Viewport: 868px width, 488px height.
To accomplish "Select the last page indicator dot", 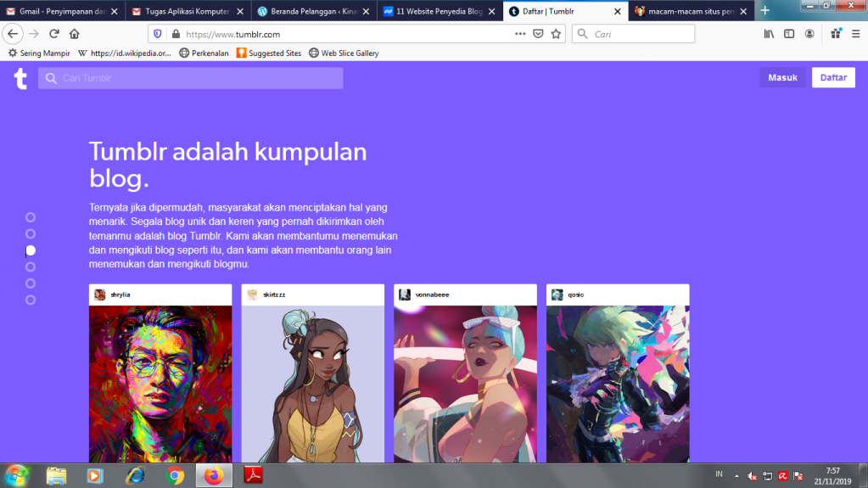I will (31, 300).
